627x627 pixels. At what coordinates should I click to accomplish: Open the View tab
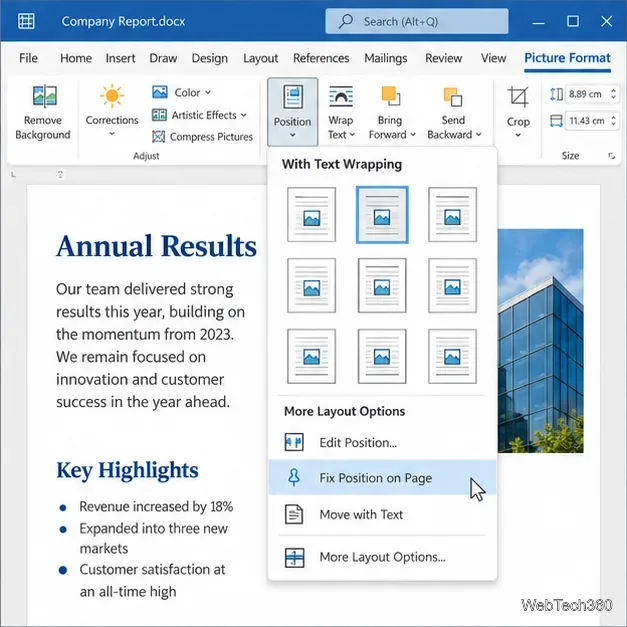pos(493,58)
